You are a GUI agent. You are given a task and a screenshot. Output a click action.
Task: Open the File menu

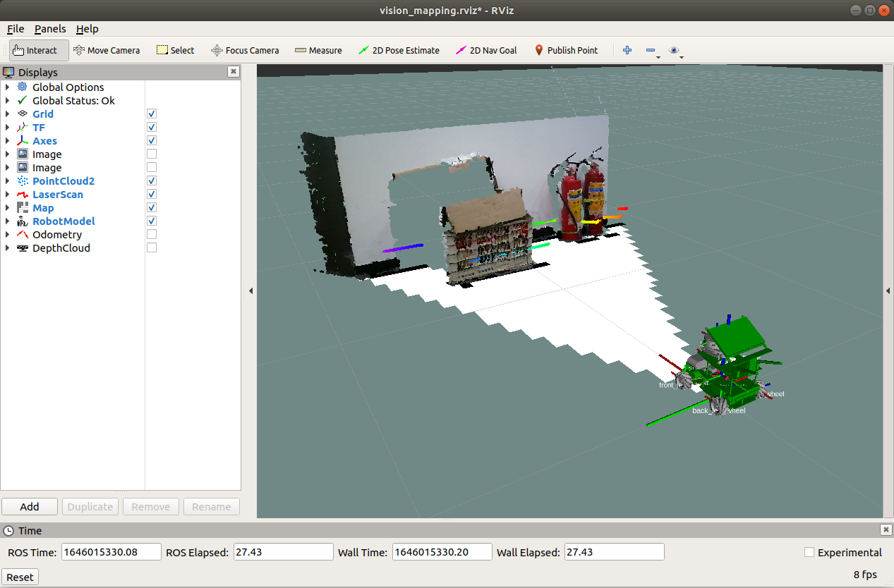tap(16, 29)
